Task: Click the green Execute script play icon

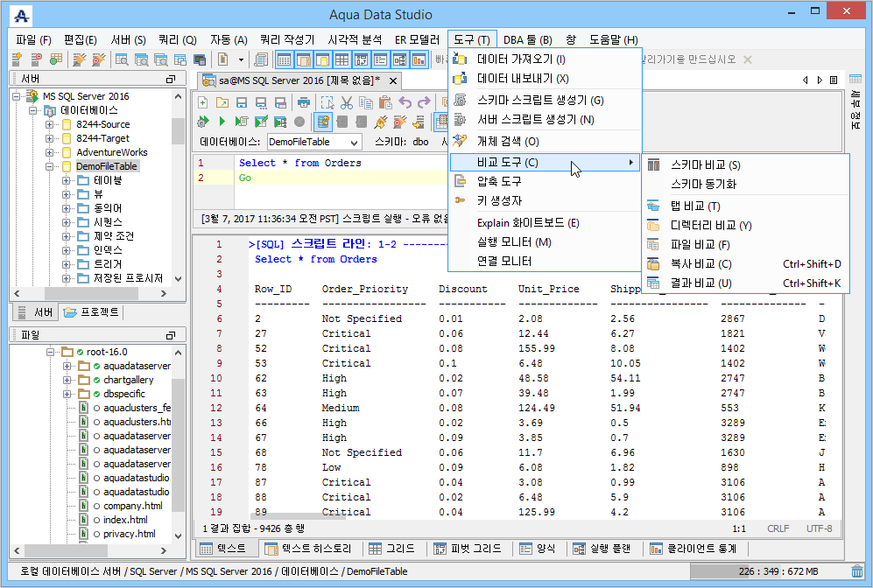Action: (x=222, y=122)
